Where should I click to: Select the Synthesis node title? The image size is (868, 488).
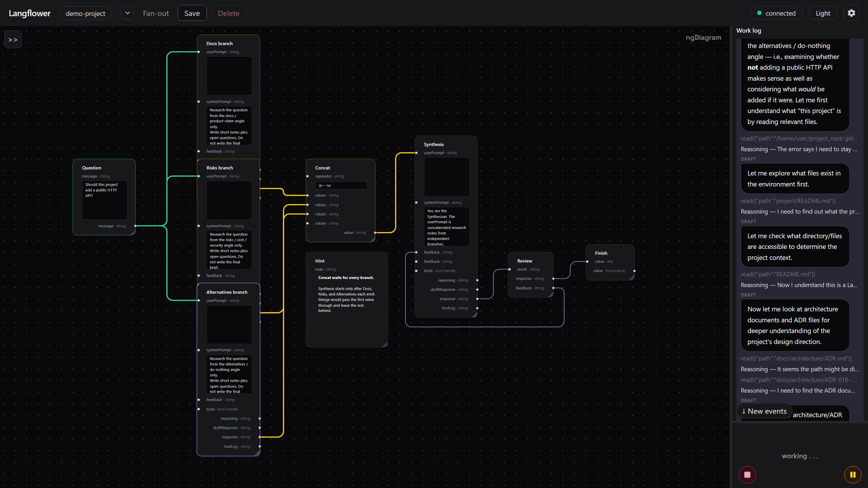pos(434,144)
